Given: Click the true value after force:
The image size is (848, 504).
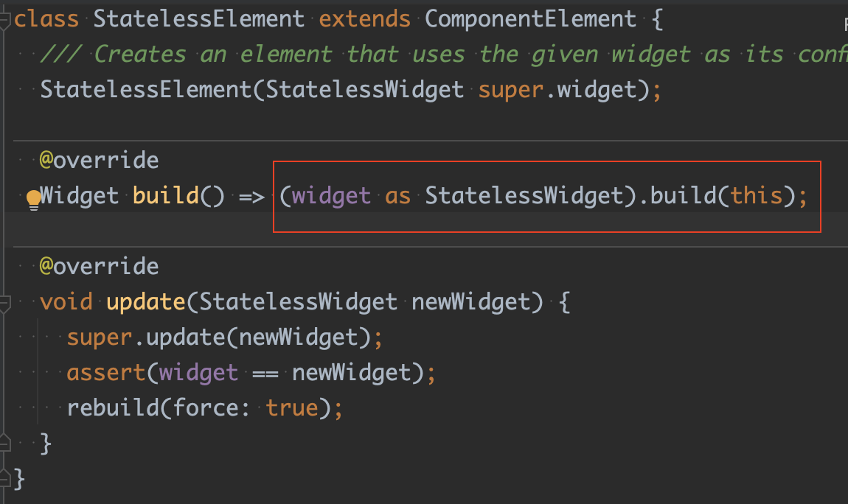Looking at the screenshot, I should (291, 408).
